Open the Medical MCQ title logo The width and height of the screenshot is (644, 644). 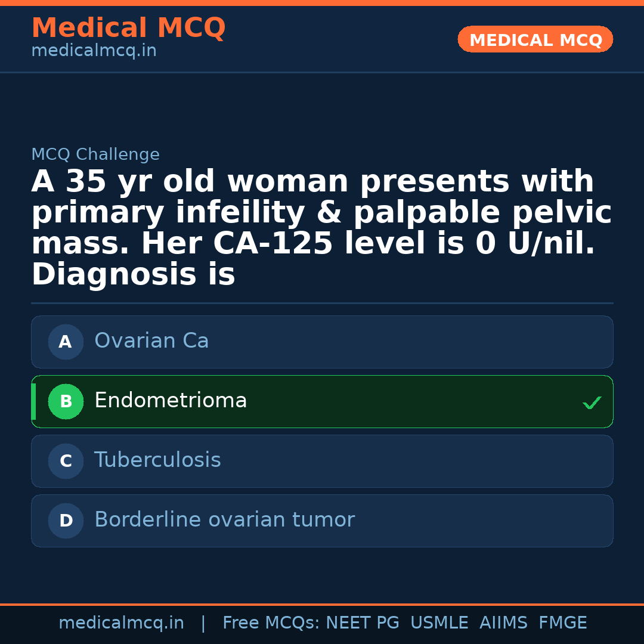coord(128,28)
